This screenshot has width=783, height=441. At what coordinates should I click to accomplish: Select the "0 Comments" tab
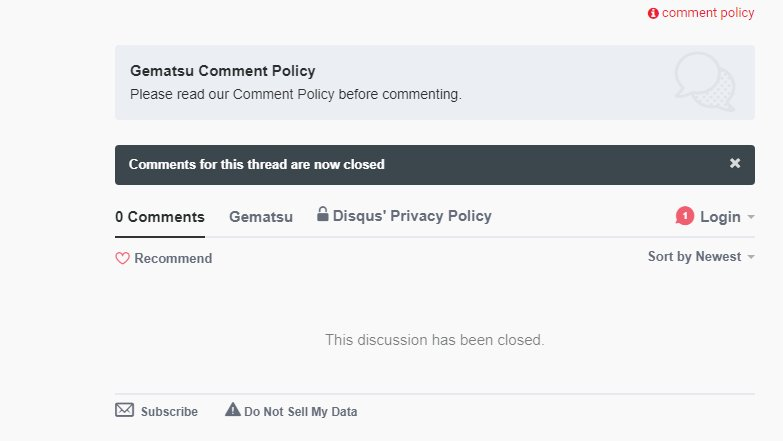coord(160,217)
